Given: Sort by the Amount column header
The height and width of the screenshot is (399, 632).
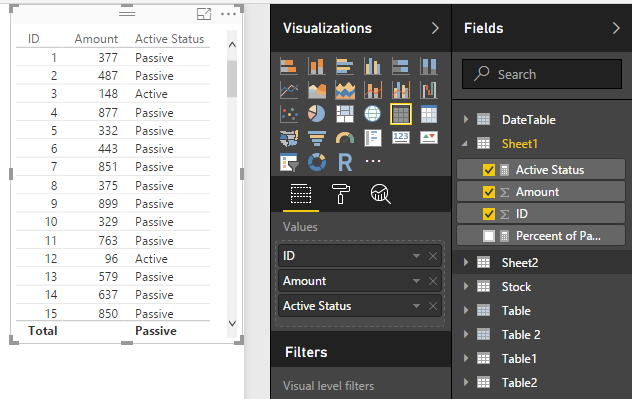Looking at the screenshot, I should [96, 39].
